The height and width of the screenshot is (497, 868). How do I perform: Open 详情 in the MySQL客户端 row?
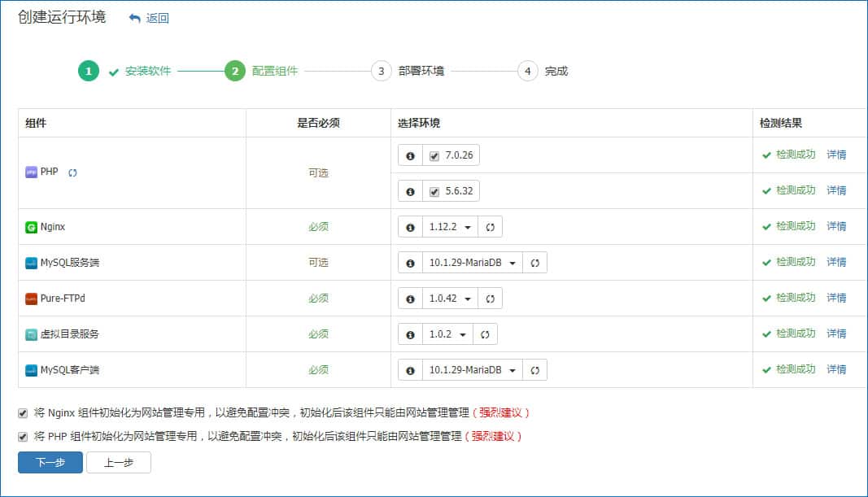click(836, 369)
